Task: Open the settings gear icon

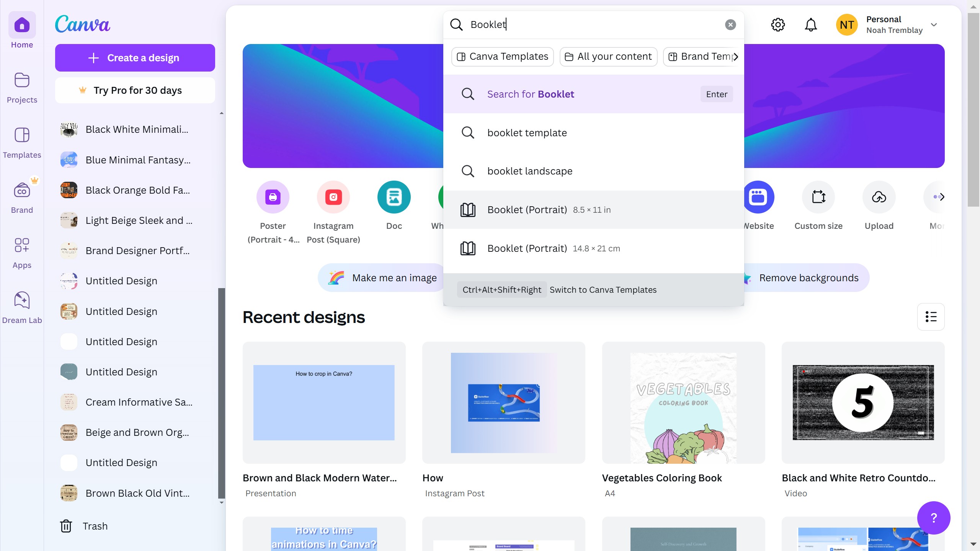Action: (x=777, y=25)
